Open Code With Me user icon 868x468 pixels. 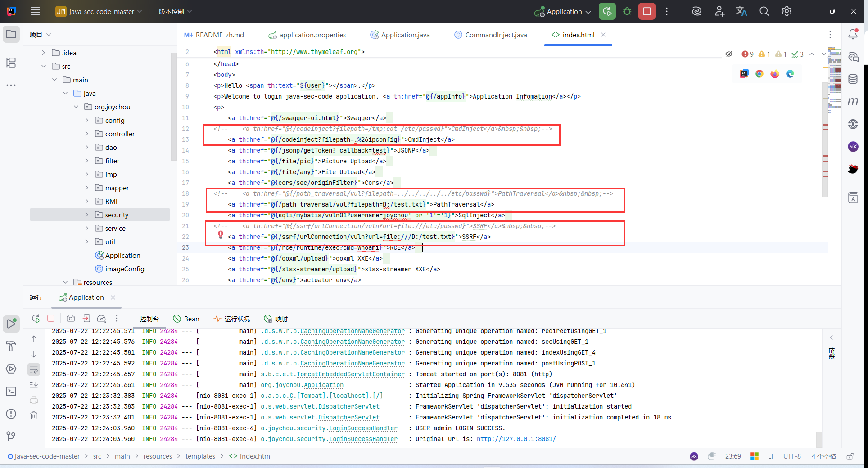click(x=719, y=11)
